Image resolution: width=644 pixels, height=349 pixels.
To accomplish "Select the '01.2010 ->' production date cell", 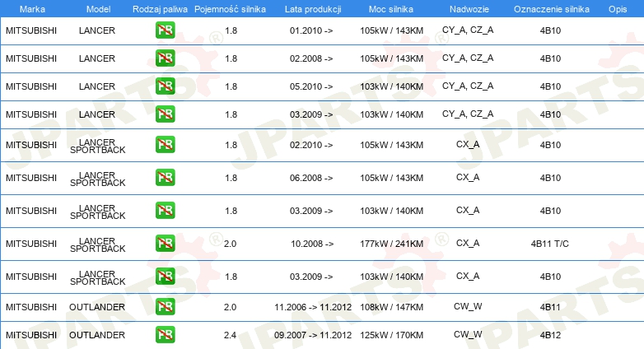I will click(311, 30).
